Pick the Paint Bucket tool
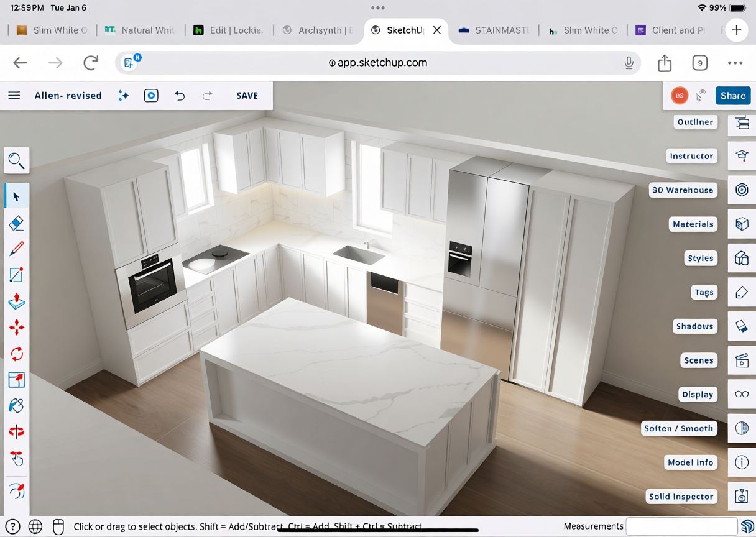 (17, 406)
